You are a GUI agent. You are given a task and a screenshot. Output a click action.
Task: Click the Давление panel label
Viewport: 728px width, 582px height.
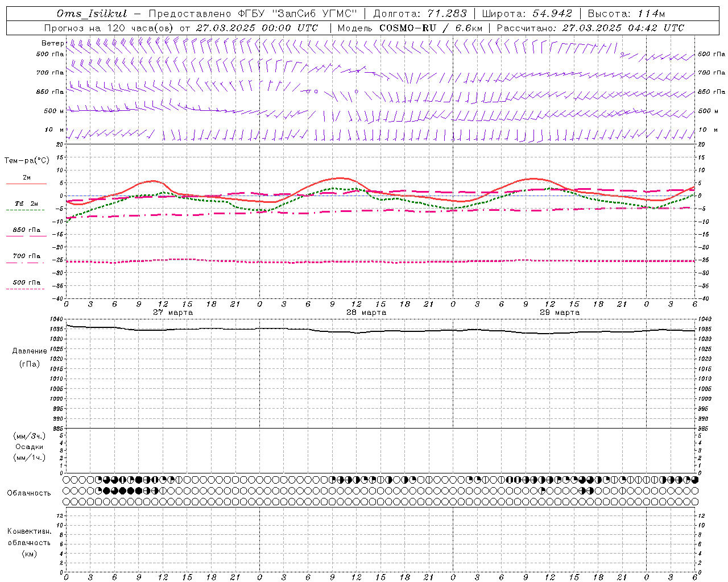point(30,351)
